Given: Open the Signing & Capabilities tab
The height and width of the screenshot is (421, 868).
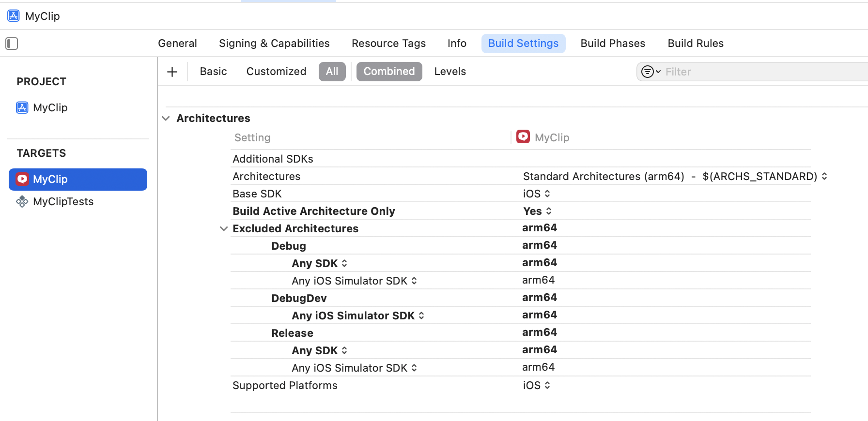Looking at the screenshot, I should point(274,44).
